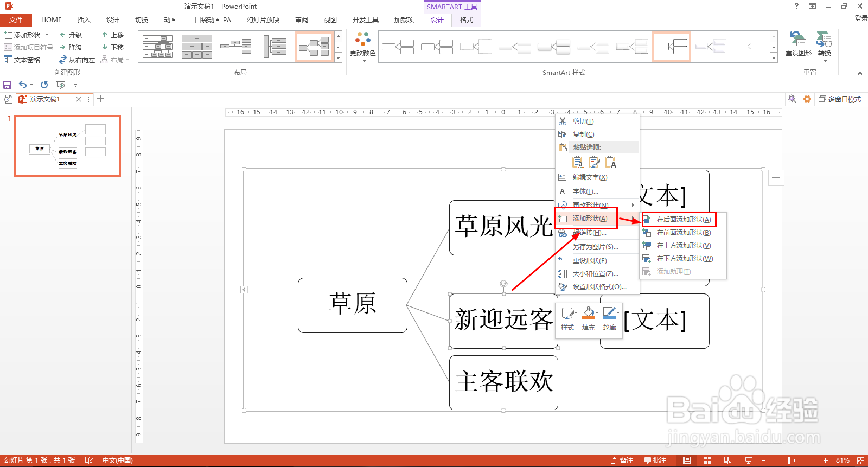Select 在下方添加形状 submenu item
Screen dimensions: 868x467
683,259
